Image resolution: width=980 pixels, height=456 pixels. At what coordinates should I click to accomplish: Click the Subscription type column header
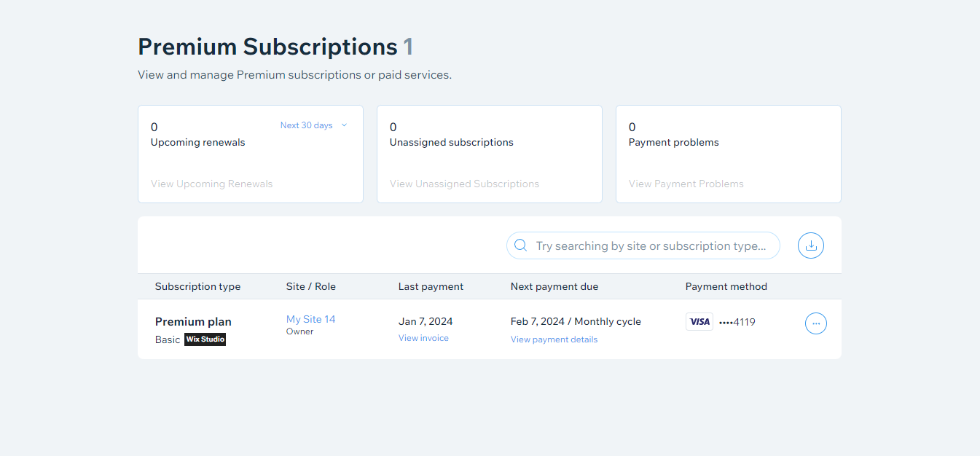pos(197,286)
